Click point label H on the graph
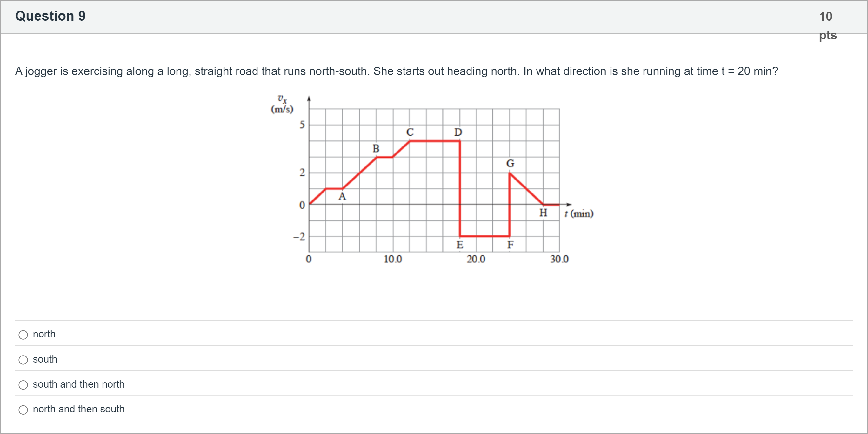The image size is (868, 434). coord(543,213)
